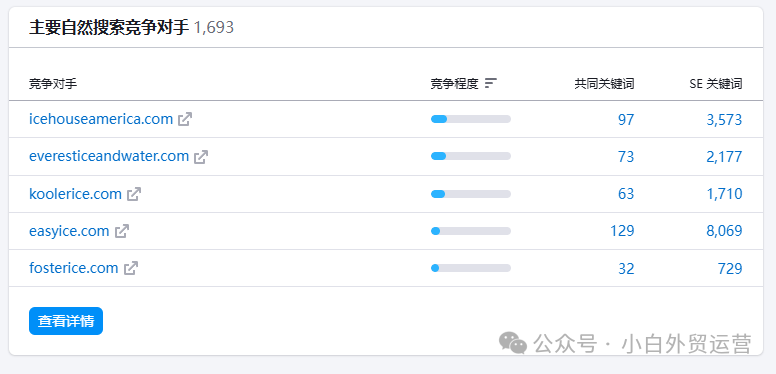776x374 pixels.
Task: Open external link icon beside icehouseamerica.com
Action: (x=185, y=119)
